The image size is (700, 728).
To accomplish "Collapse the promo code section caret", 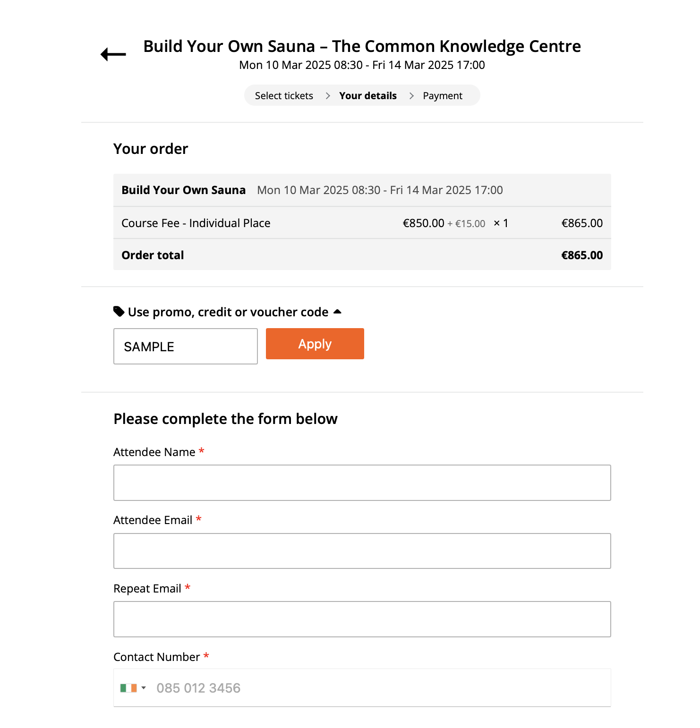I will click(337, 312).
